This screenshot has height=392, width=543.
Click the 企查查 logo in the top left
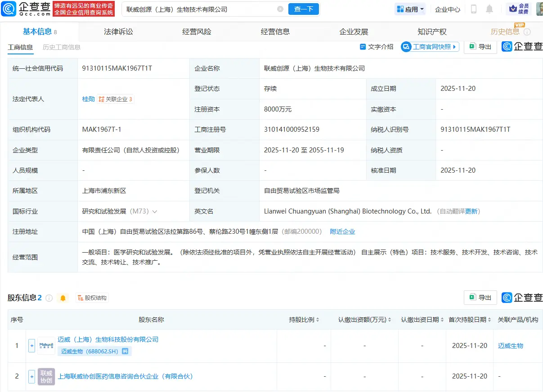tap(26, 9)
